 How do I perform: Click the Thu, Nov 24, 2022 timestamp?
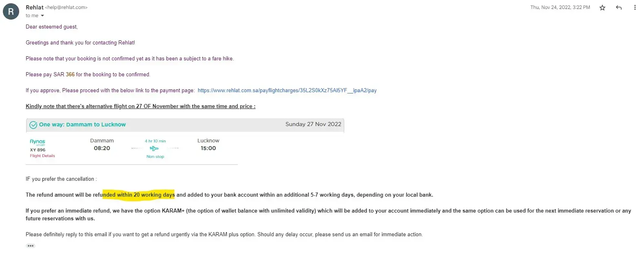pos(560,7)
